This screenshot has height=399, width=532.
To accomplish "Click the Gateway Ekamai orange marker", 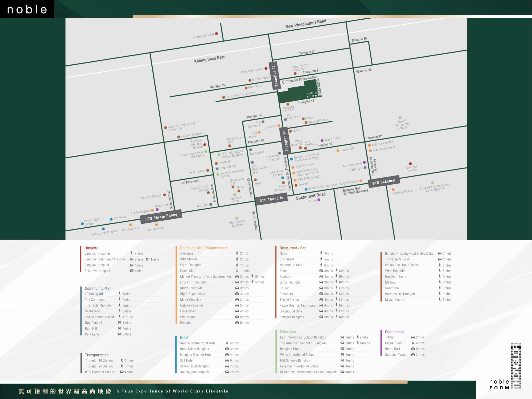I will pos(393,189).
